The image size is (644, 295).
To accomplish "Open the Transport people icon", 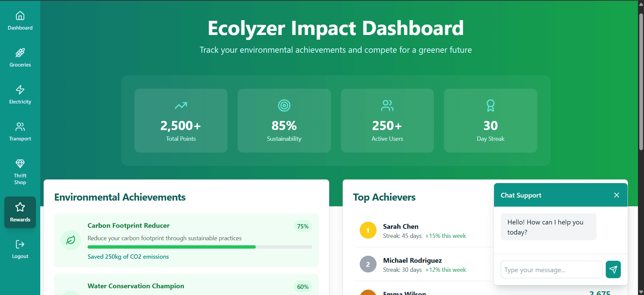I will (20, 127).
